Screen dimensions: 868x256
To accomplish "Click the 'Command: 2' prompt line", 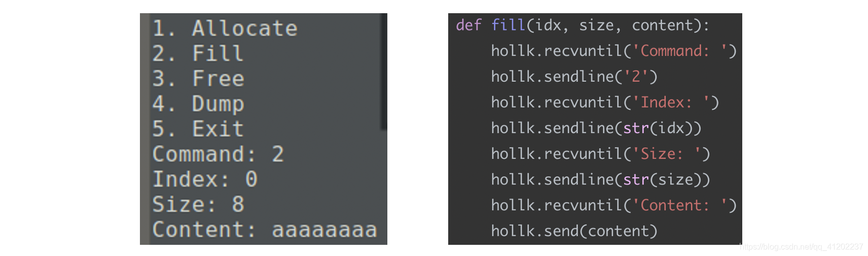I will tap(219, 154).
